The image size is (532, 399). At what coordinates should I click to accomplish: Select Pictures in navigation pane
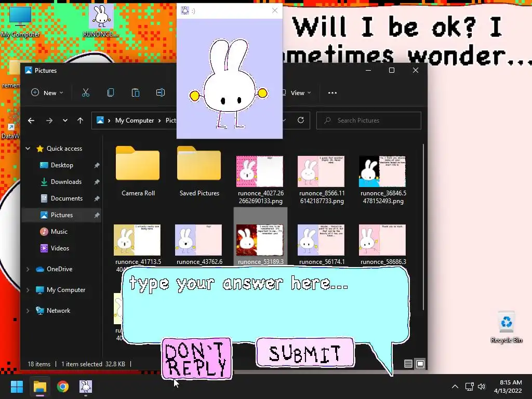(61, 215)
